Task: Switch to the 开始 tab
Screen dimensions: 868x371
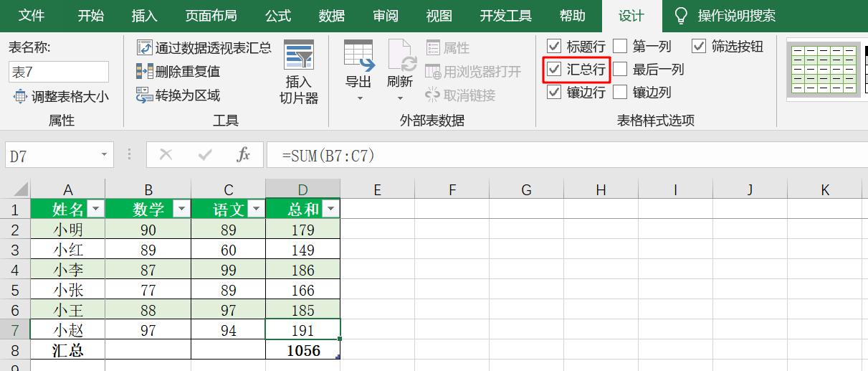Action: tap(90, 16)
